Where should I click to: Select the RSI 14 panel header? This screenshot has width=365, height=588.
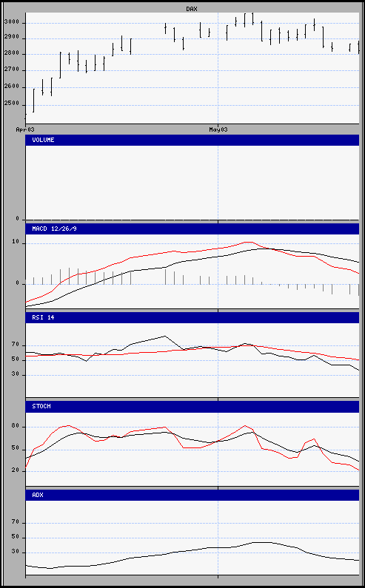pos(192,317)
